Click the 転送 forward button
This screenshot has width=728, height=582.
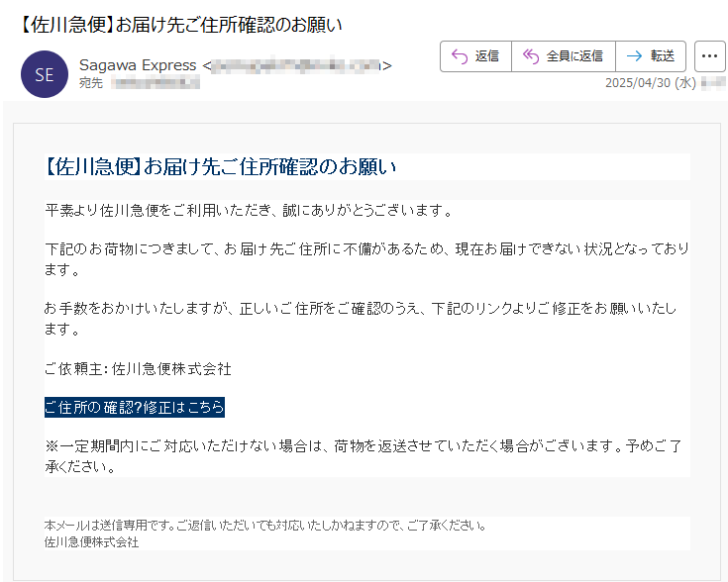pos(651,56)
